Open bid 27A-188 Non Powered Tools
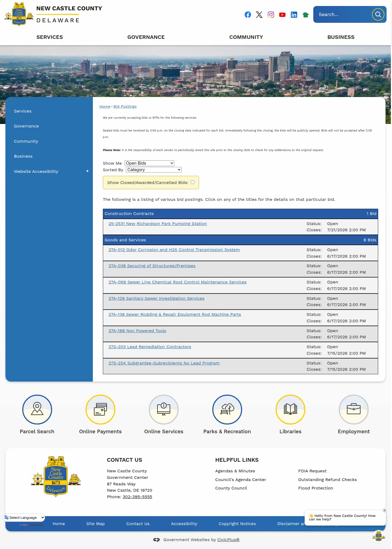Screen dimensions: 392x549 pyautogui.click(x=137, y=331)
